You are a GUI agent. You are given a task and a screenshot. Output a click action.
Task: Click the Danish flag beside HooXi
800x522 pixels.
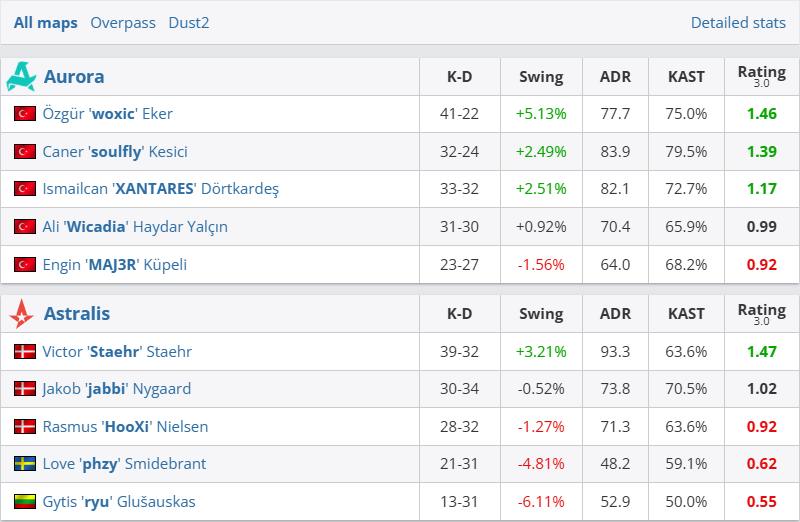pyautogui.click(x=25, y=427)
